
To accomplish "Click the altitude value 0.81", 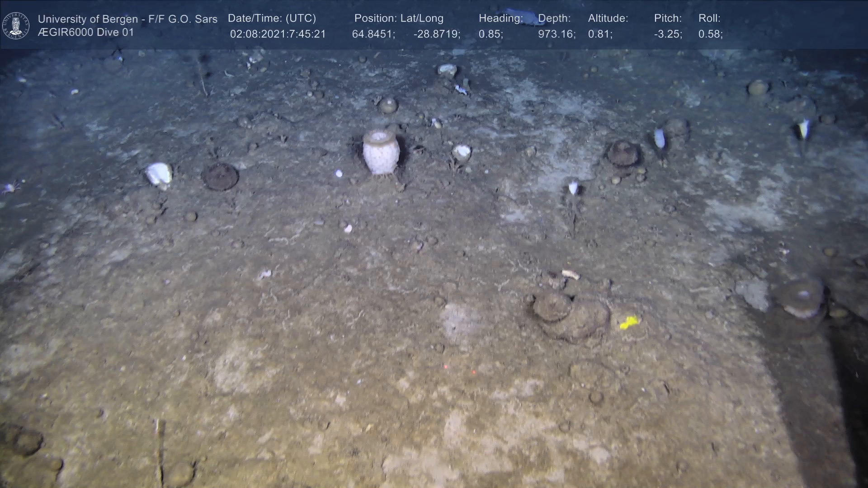I will pos(600,34).
